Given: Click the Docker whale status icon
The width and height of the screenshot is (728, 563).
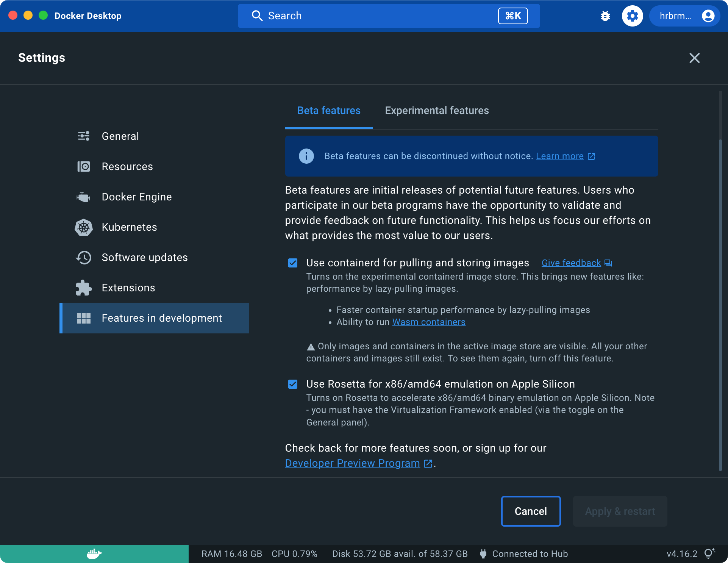Looking at the screenshot, I should pos(94,554).
